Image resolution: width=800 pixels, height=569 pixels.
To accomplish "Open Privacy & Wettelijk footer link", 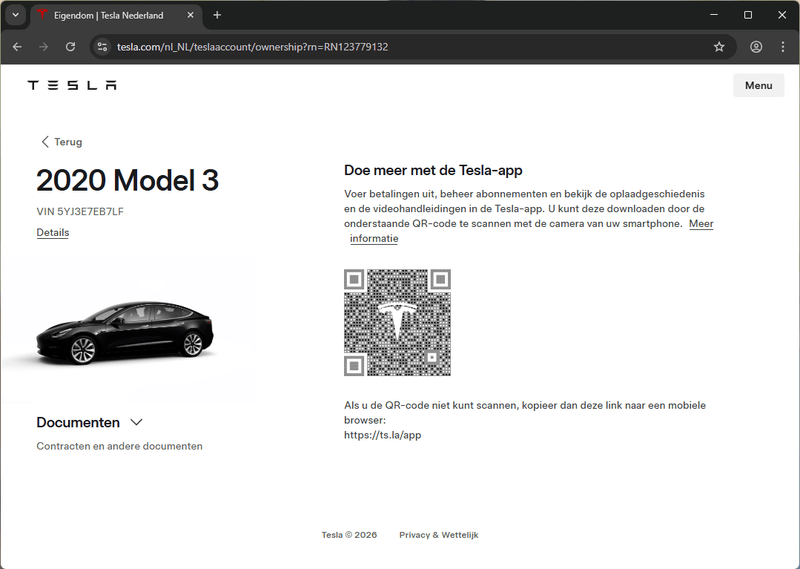I will (439, 535).
